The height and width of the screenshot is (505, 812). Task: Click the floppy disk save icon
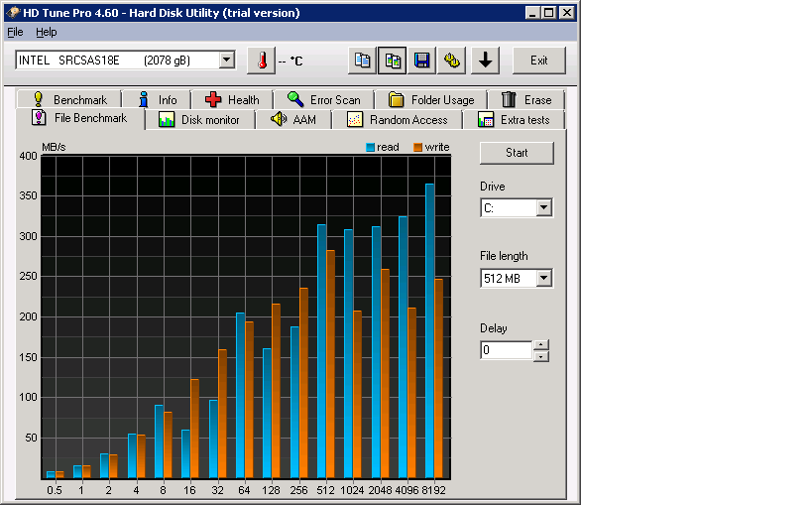tap(422, 61)
